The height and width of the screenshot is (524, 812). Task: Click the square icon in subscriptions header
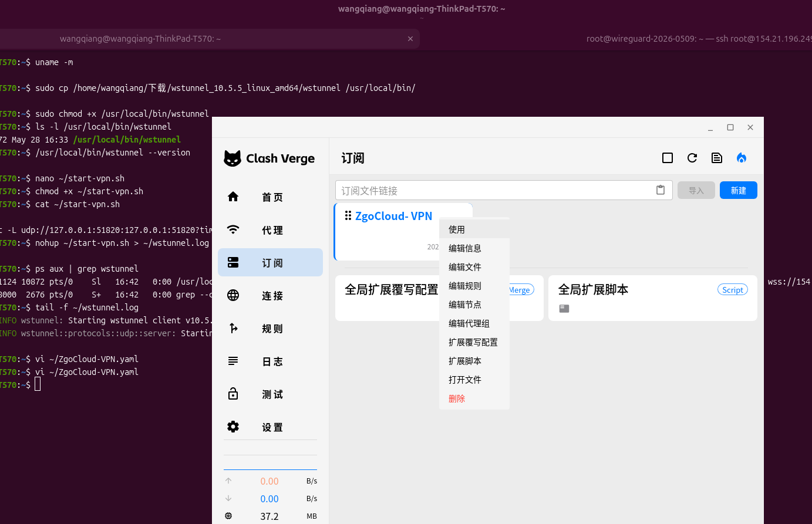[668, 158]
